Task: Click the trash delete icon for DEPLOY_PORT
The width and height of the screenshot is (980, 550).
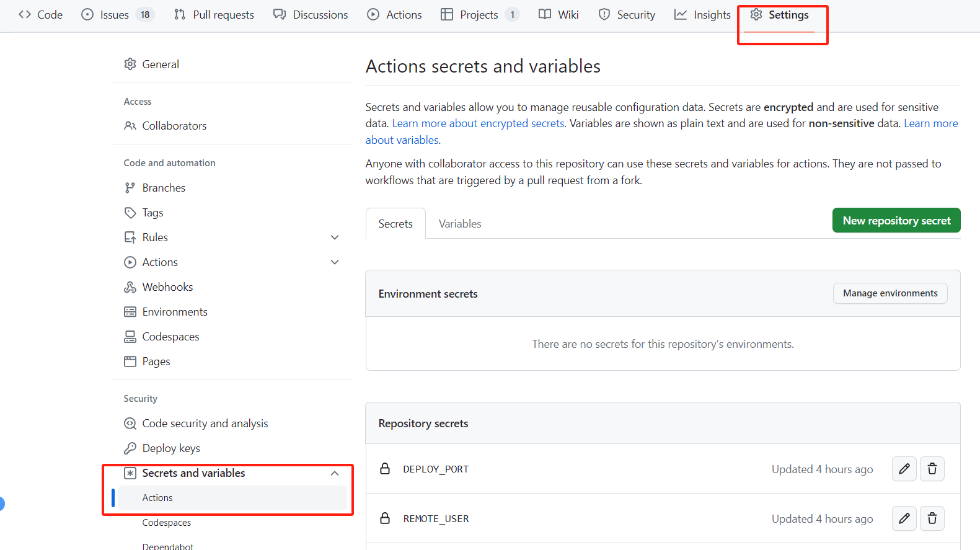Action: [932, 469]
